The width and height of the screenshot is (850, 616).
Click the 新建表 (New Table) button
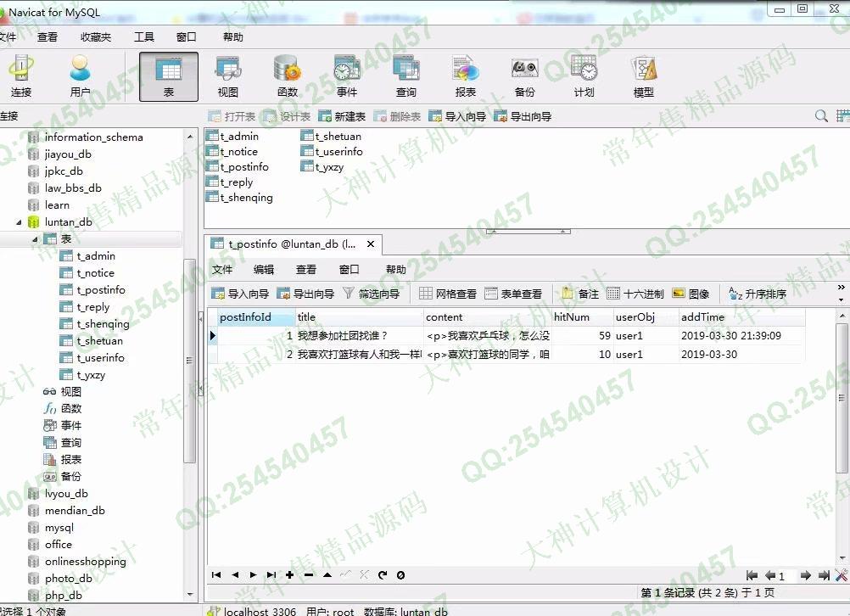click(342, 116)
